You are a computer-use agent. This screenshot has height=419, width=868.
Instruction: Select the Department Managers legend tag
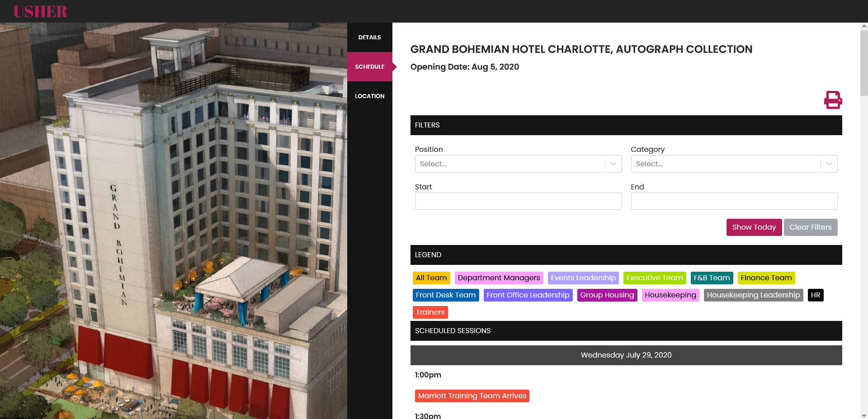(x=499, y=278)
